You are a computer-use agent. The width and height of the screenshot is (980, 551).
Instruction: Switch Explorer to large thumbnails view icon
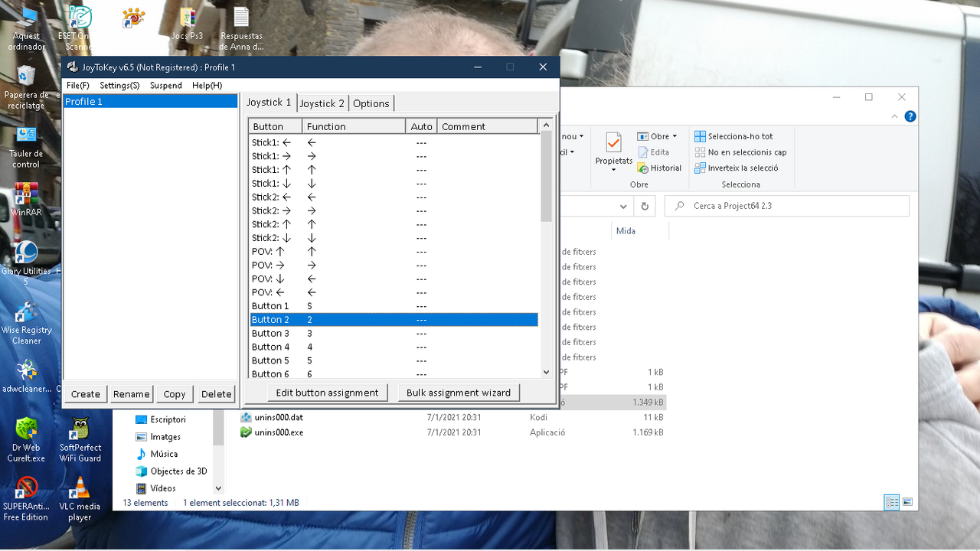pos(907,502)
